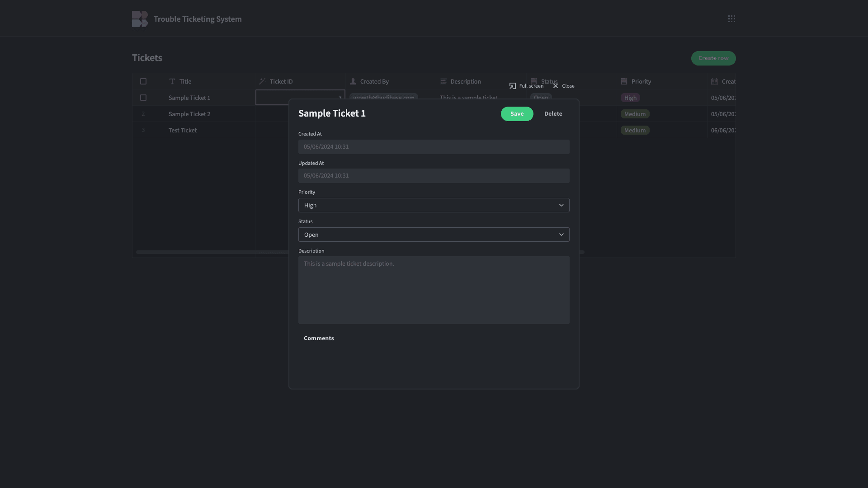Click the Created calendar column icon
Viewport: 868px width, 488px height.
(714, 81)
